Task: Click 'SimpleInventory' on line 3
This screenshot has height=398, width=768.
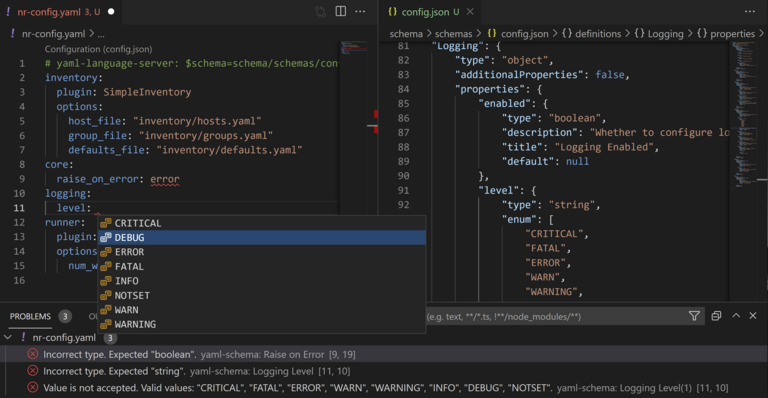Action: (x=147, y=92)
